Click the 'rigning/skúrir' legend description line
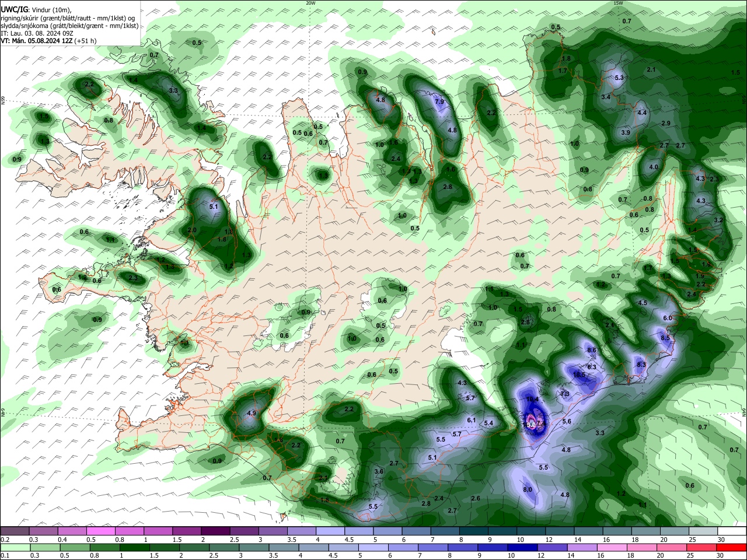The width and height of the screenshot is (747, 560). pyautogui.click(x=68, y=18)
